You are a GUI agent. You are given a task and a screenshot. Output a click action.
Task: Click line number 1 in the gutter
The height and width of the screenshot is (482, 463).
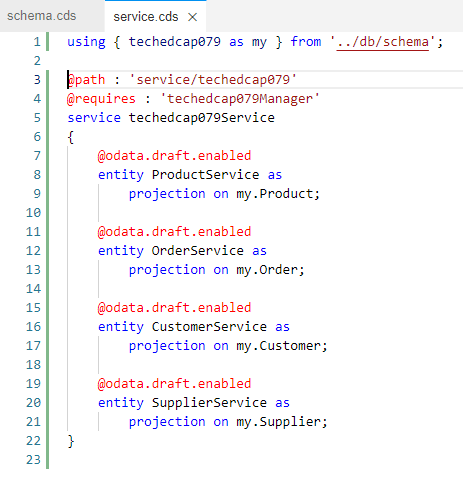pyautogui.click(x=37, y=42)
